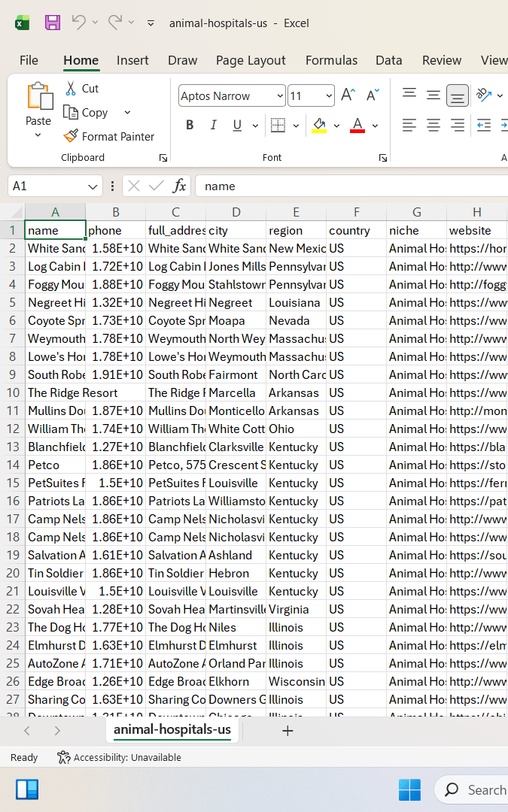The image size is (508, 812).
Task: Select column F header
Action: (x=356, y=212)
